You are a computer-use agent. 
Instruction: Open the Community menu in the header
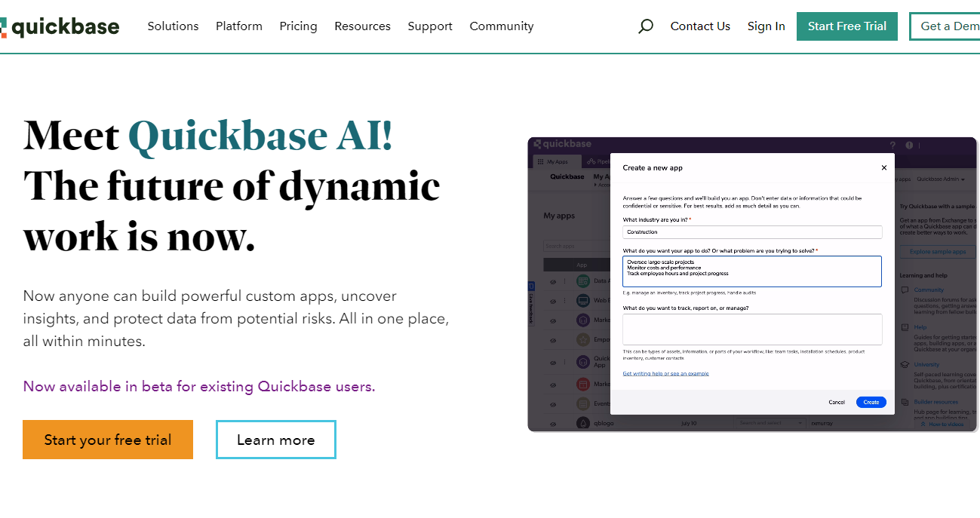coord(502,26)
